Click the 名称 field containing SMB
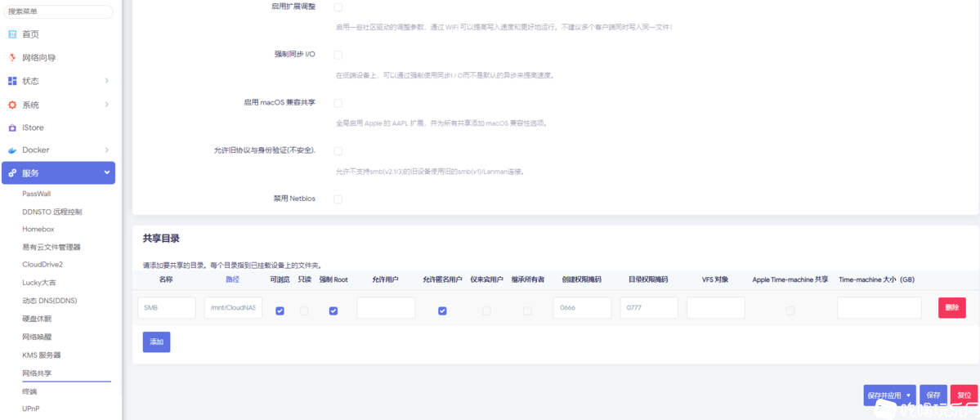The height and width of the screenshot is (420, 980). coord(166,307)
